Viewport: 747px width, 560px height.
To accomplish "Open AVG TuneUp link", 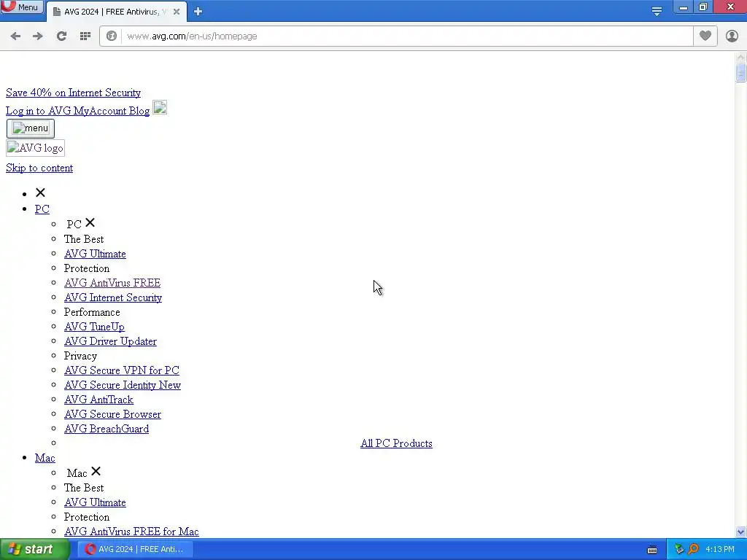I will coord(94,327).
